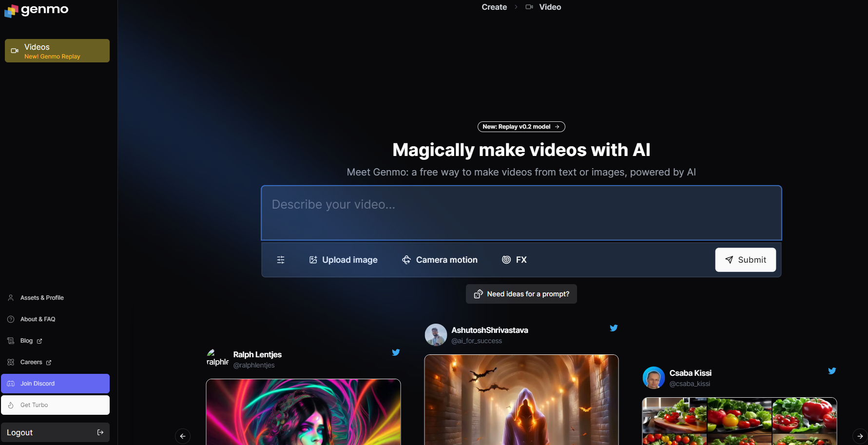Click Ralph Lentjes avatar image
This screenshot has width=868, height=445.
click(x=217, y=358)
